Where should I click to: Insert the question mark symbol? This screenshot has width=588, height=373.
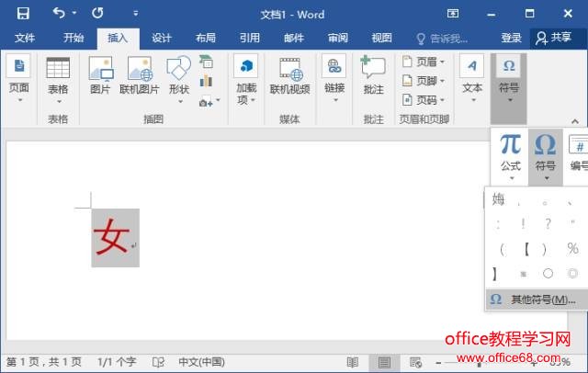click(x=548, y=224)
